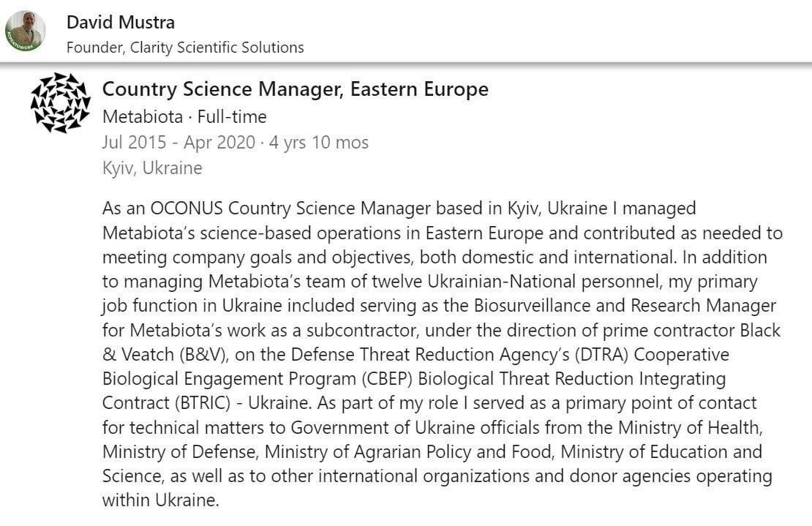Click the (BTRIC) abbreviation in the description

(x=203, y=403)
